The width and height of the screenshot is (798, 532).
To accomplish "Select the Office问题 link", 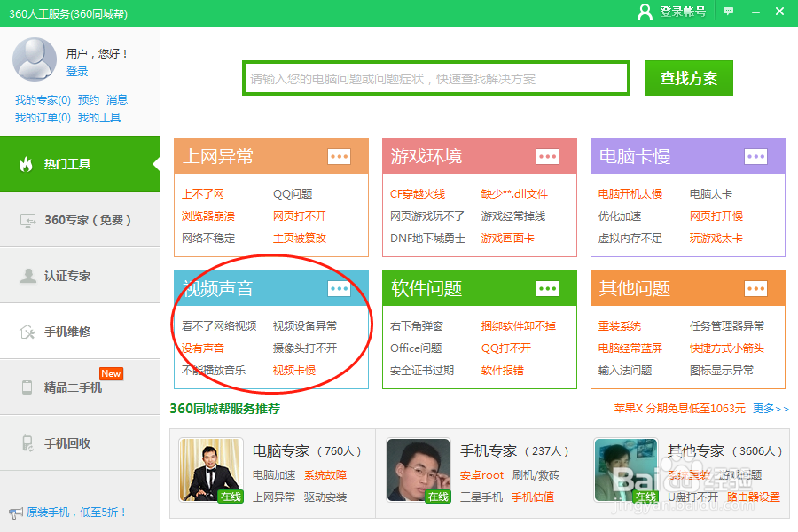I will point(416,348).
